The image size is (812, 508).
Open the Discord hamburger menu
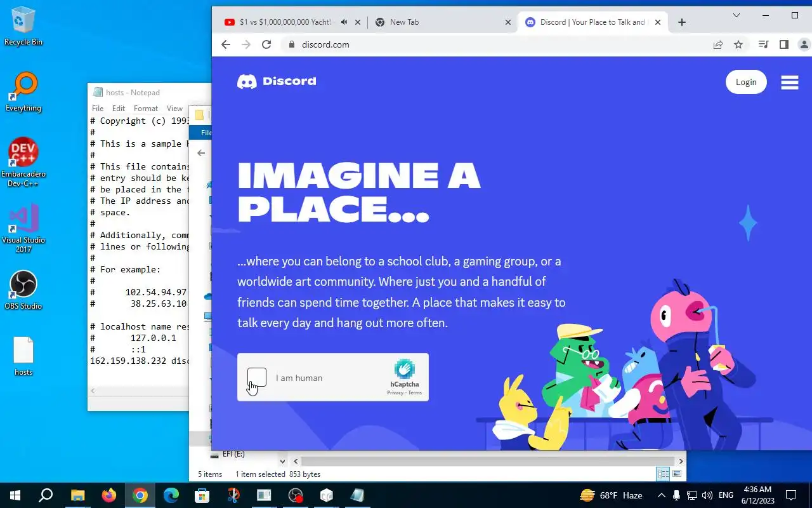click(x=790, y=83)
